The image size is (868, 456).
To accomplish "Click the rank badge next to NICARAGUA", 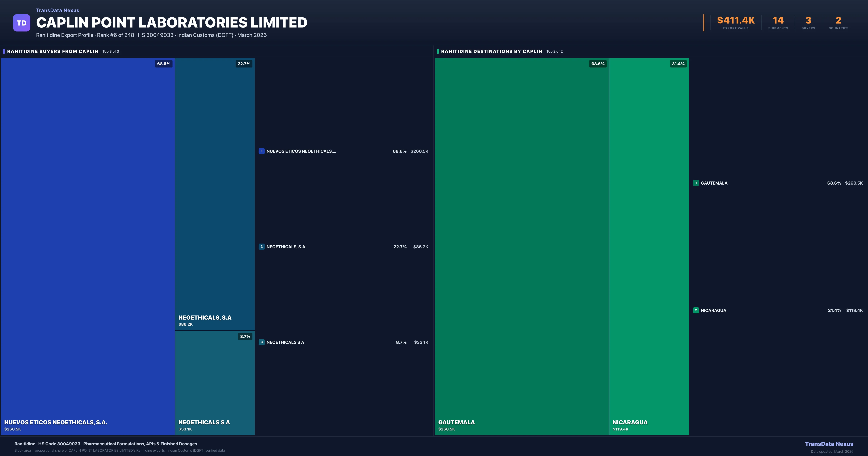I will click(696, 310).
